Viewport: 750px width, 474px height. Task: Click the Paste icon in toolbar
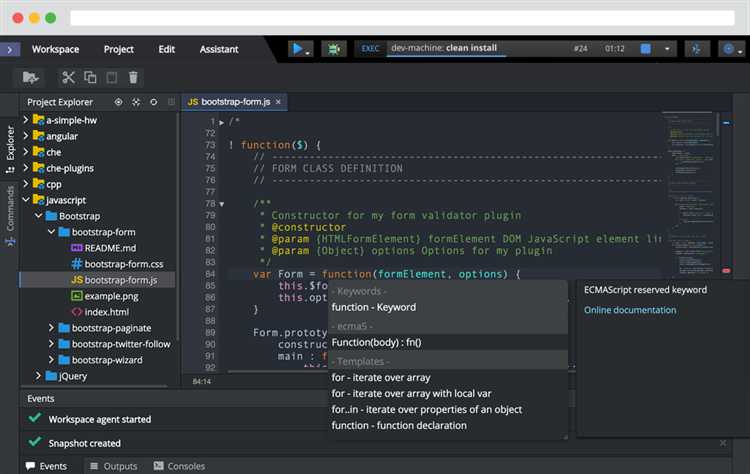[111, 77]
